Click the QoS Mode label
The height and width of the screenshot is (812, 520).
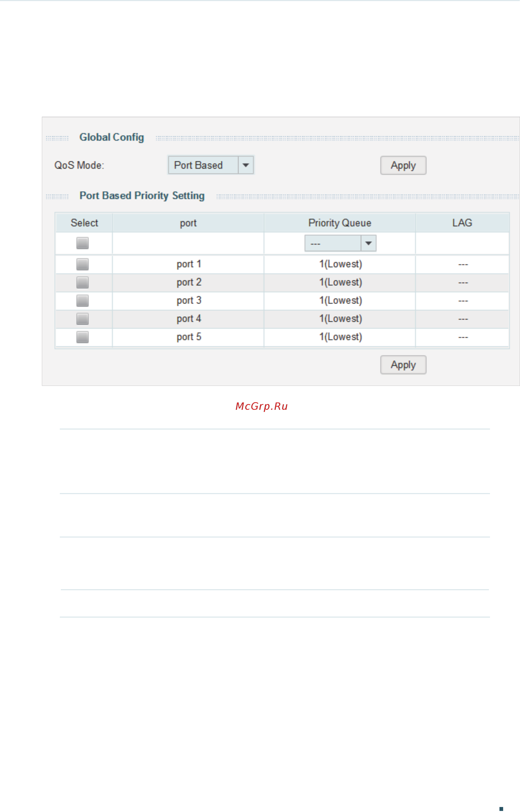(79, 165)
